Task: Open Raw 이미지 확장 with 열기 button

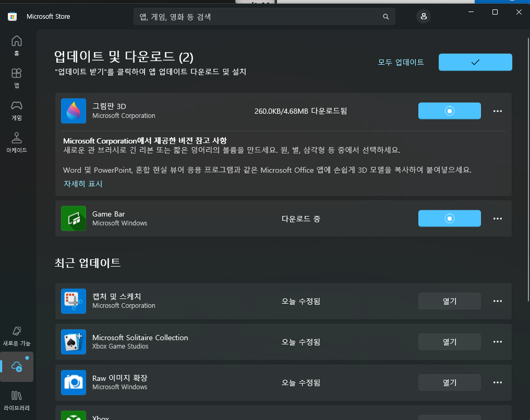Action: [450, 382]
